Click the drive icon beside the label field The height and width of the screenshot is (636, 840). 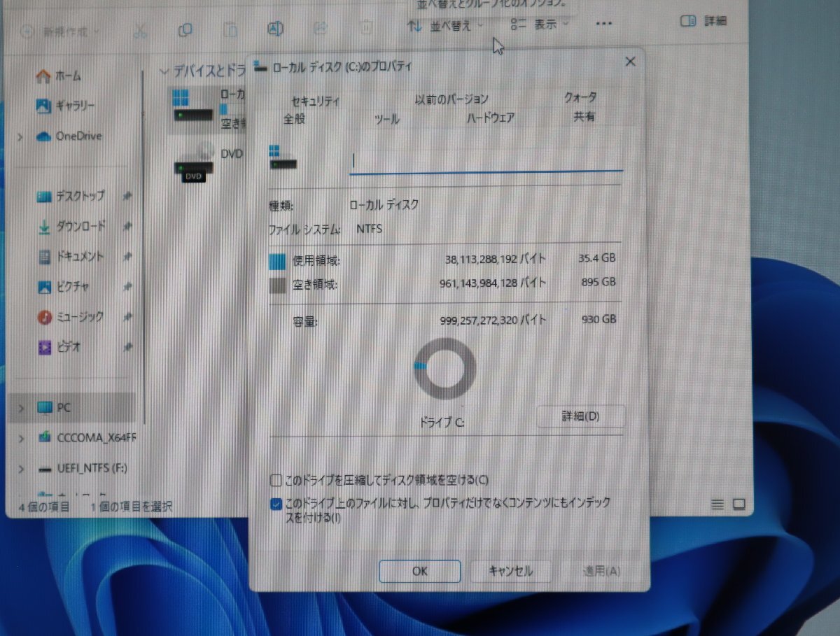coord(283,157)
